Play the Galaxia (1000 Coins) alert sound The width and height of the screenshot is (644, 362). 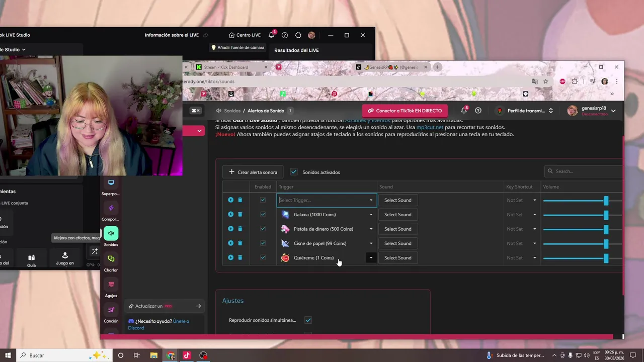(230, 214)
